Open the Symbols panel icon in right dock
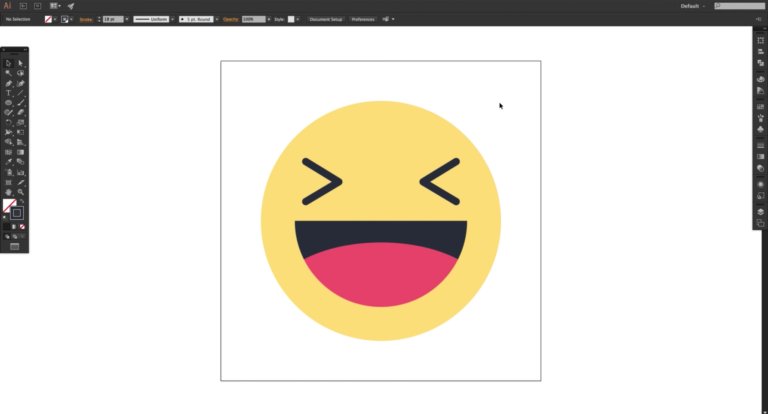This screenshot has height=414, width=768. point(760,129)
